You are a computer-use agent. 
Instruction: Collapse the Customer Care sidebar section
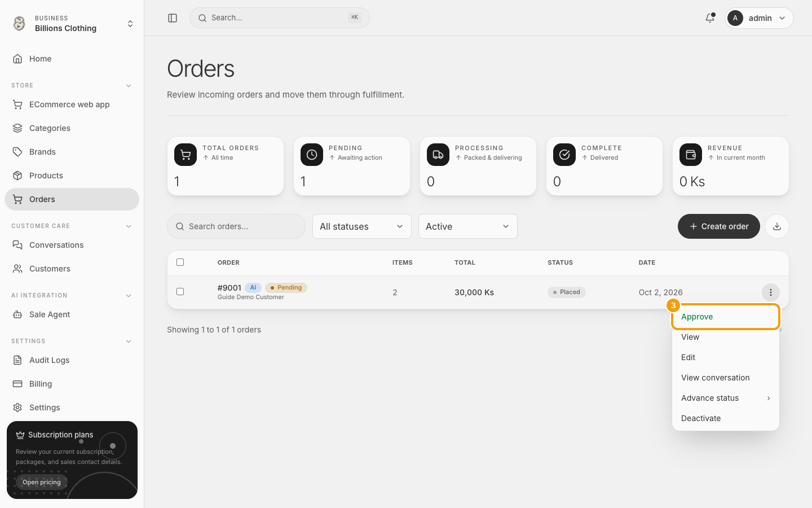129,226
